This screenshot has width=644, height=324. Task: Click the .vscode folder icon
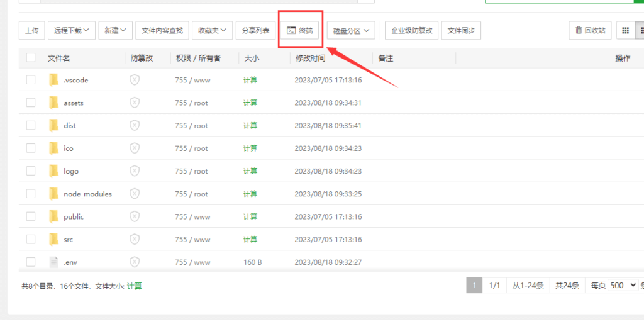[53, 80]
